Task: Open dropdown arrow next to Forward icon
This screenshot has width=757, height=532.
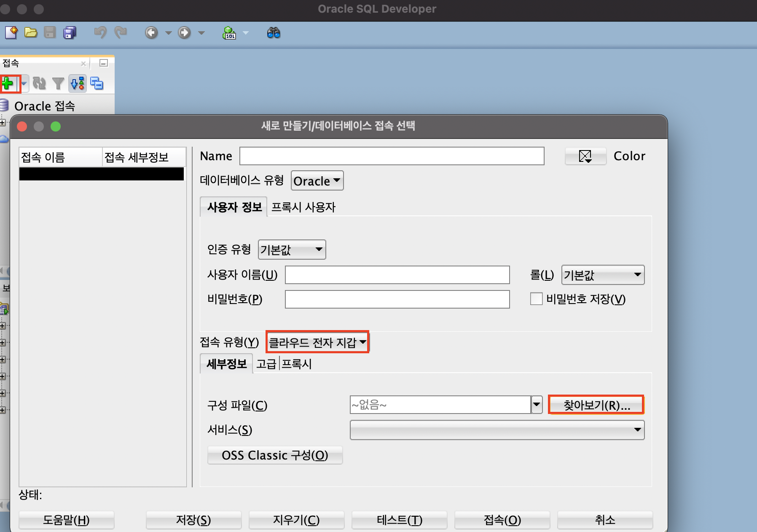Action: coord(201,32)
